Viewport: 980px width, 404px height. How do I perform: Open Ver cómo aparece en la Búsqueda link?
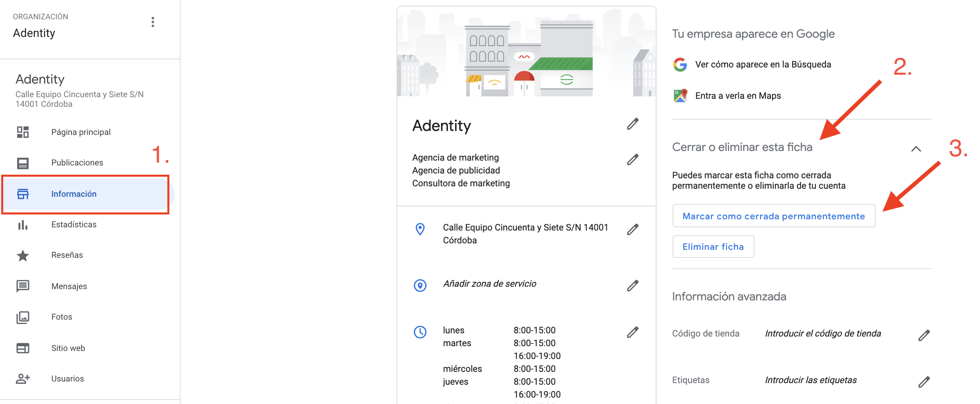(763, 65)
